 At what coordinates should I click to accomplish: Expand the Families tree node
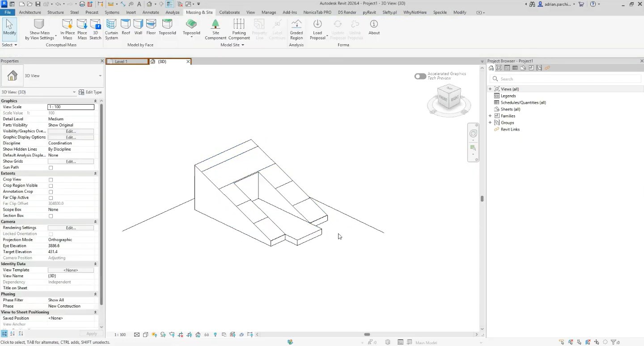click(x=490, y=116)
